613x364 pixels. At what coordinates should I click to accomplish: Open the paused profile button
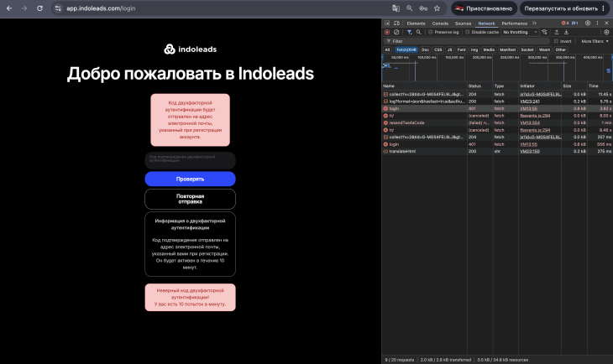(x=484, y=8)
